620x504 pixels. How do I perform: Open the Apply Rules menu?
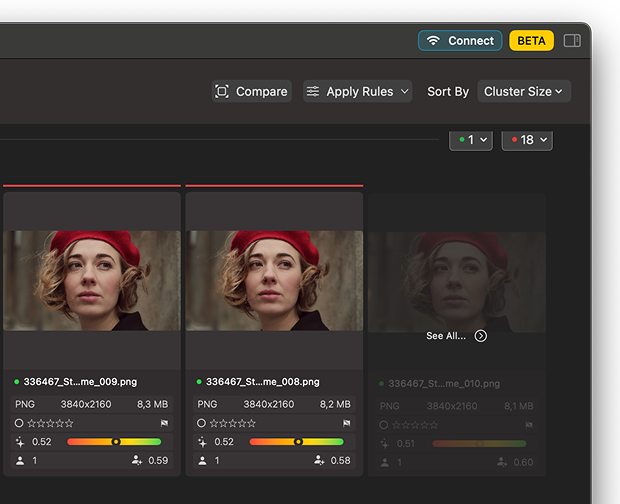click(358, 91)
